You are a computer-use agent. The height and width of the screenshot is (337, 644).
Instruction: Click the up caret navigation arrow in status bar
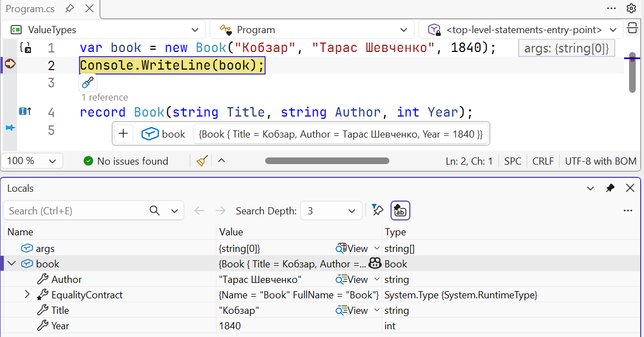tap(221, 160)
